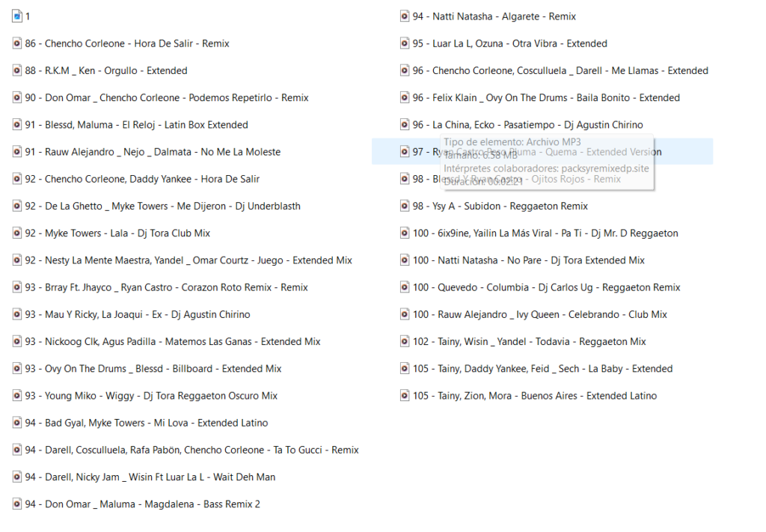Select "100 - 6ix9ine, Yailin La Más Viral - Pa Ti"

pyautogui.click(x=545, y=233)
